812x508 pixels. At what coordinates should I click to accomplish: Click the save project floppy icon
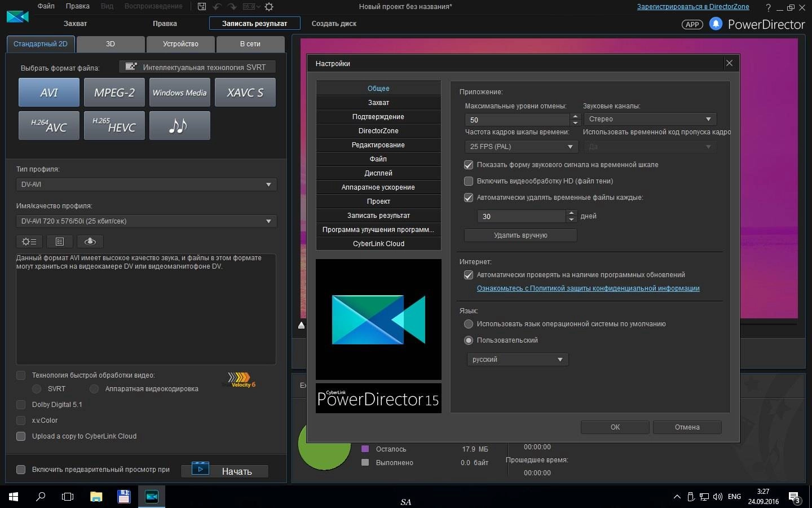click(202, 7)
